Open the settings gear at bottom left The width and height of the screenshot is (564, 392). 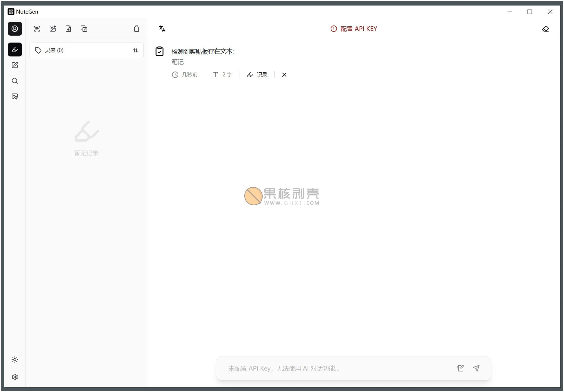pyautogui.click(x=15, y=377)
